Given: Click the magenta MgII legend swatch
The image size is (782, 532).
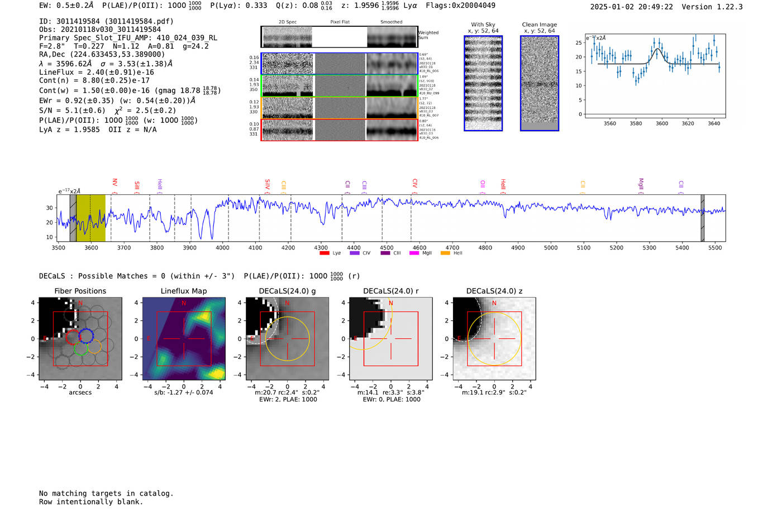Looking at the screenshot, I should coord(414,253).
